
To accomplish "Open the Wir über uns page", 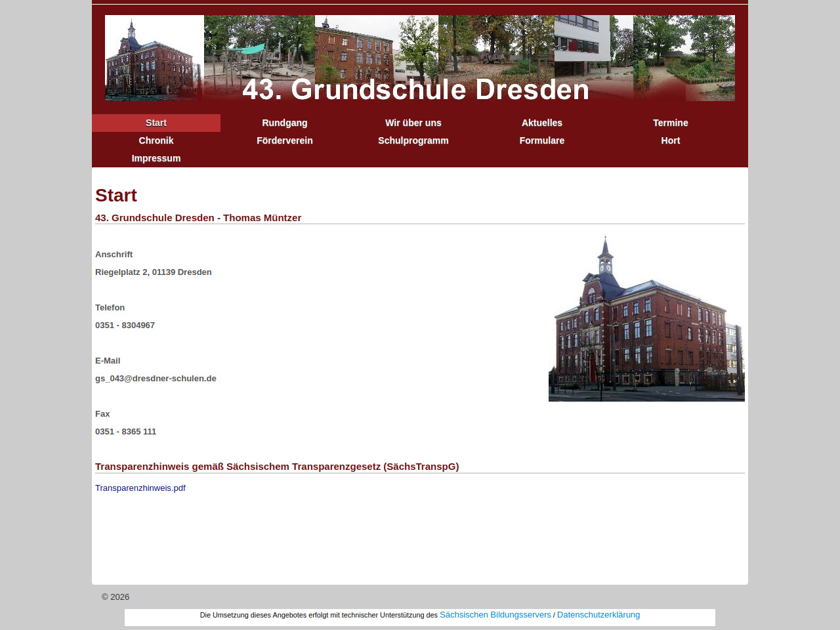I will 413,123.
